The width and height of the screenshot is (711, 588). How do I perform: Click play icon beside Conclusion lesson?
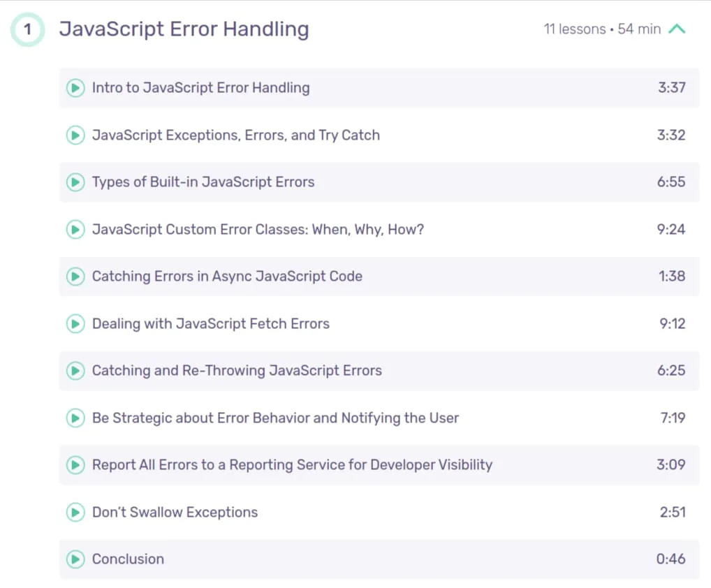click(75, 559)
